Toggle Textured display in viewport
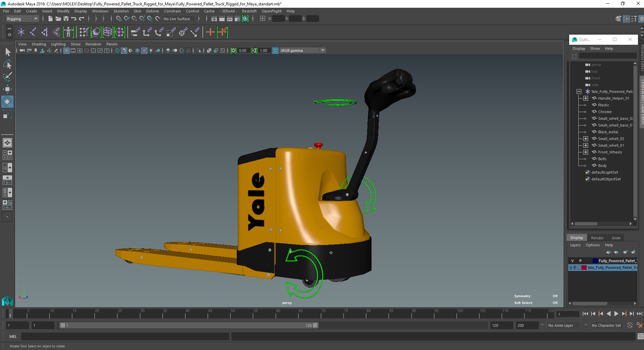 click(x=144, y=50)
